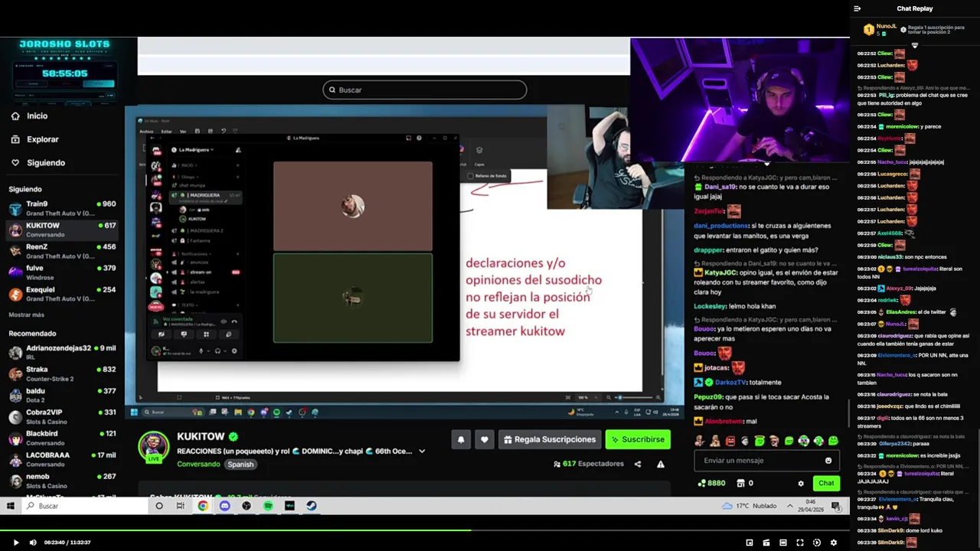Open Conversando category link under KUKITOW

pyautogui.click(x=198, y=465)
